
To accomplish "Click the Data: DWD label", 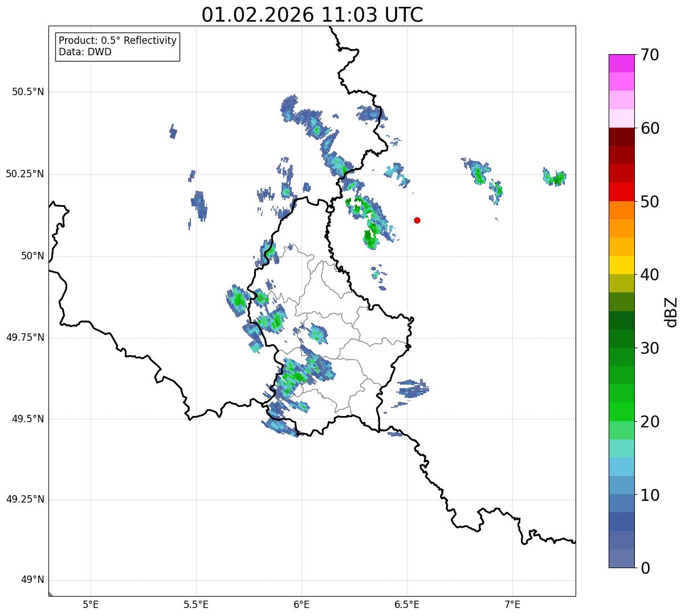I will 85,52.
